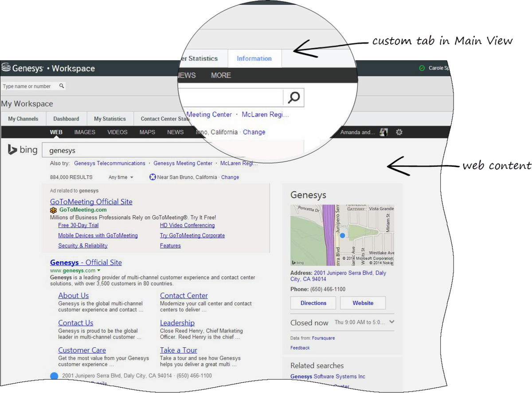Image resolution: width=532 pixels, height=393 pixels.
Task: Switch to IMAGES search results
Action: click(85, 132)
